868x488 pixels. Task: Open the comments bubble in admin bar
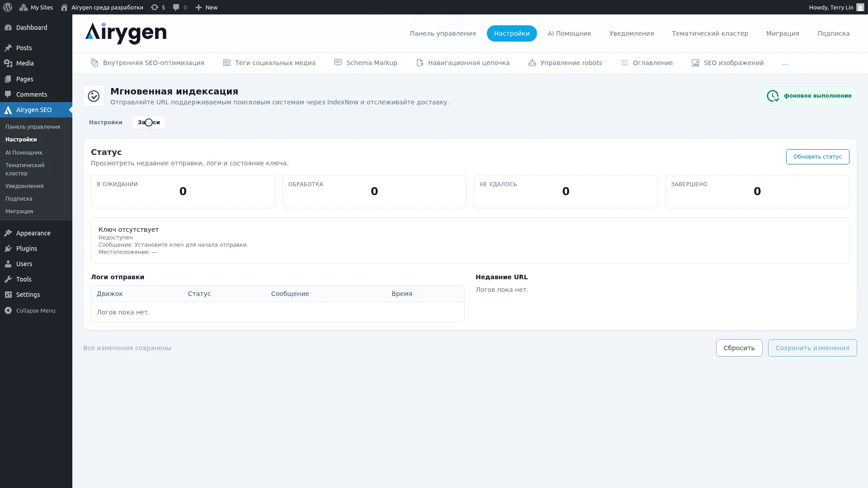pyautogui.click(x=180, y=7)
